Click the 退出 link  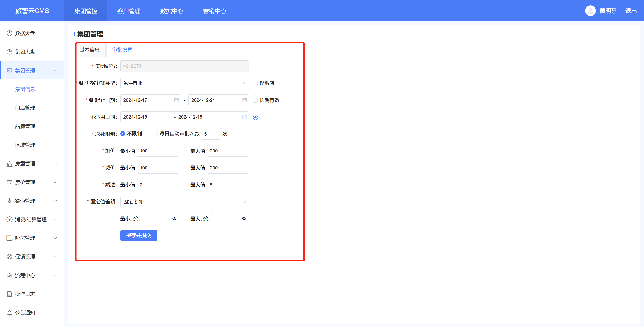(631, 11)
